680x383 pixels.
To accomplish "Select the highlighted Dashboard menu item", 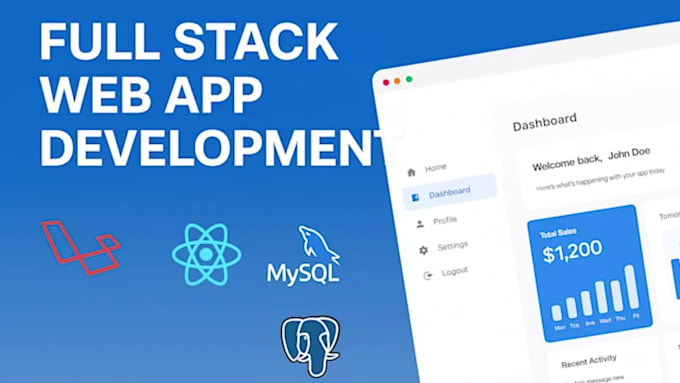I will click(450, 193).
